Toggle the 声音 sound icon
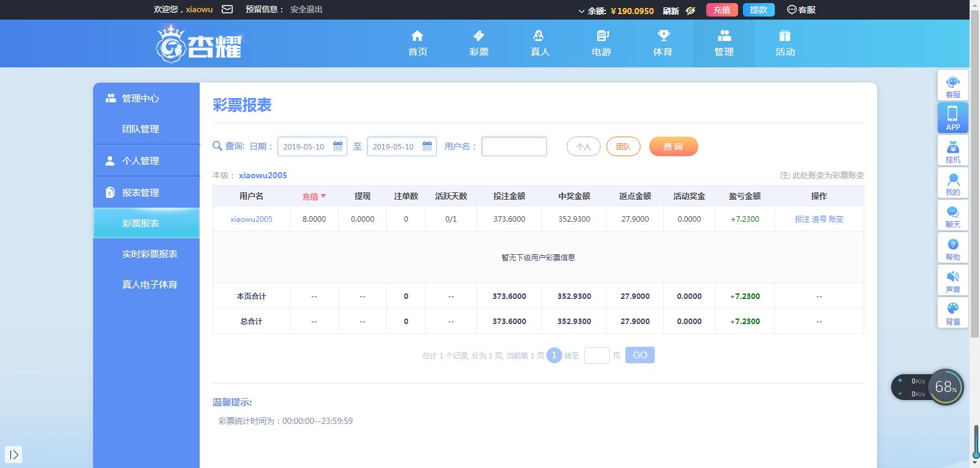 click(952, 281)
